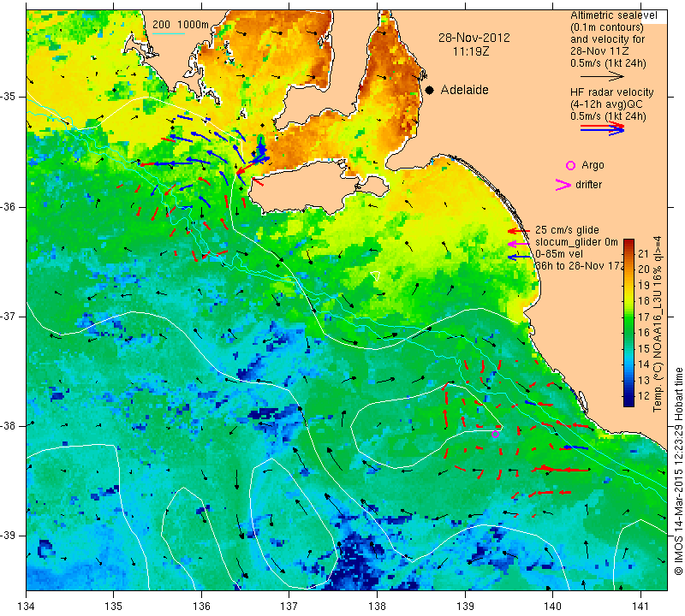685x616 pixels.
Task: Click the longitude axis label 141
Action: pyautogui.click(x=640, y=606)
